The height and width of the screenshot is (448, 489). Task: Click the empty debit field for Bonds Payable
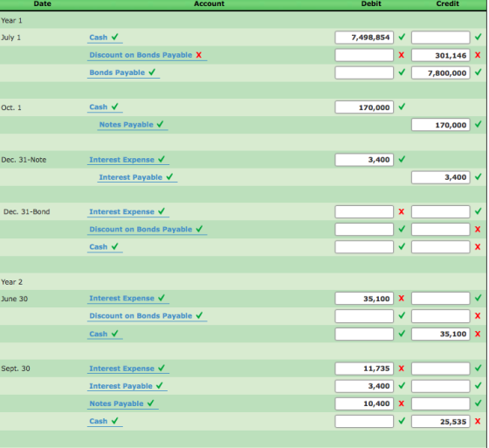tap(364, 73)
